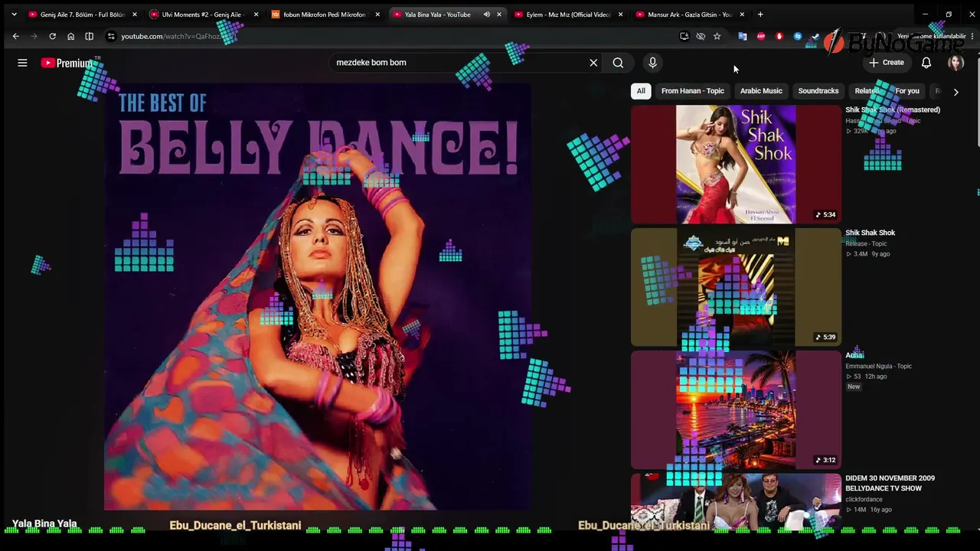Open Shik Shak Shok by Release - Topic
The image size is (980, 551).
pyautogui.click(x=870, y=233)
